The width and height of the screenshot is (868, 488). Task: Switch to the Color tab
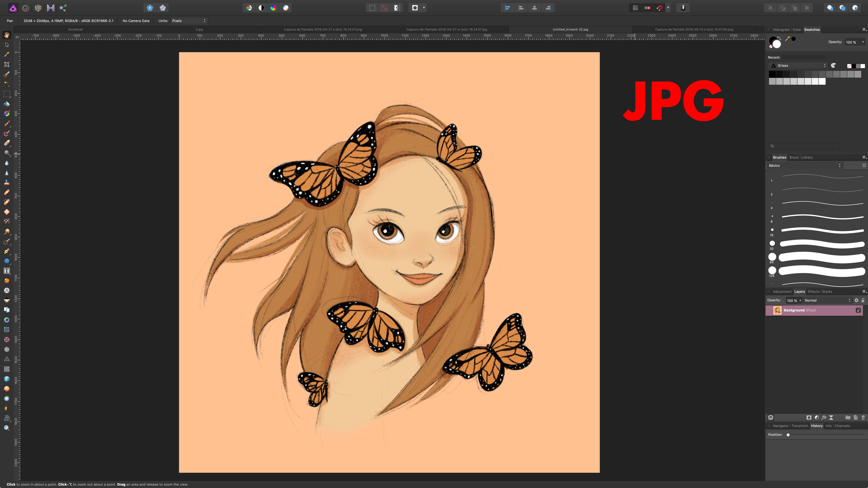(x=797, y=30)
